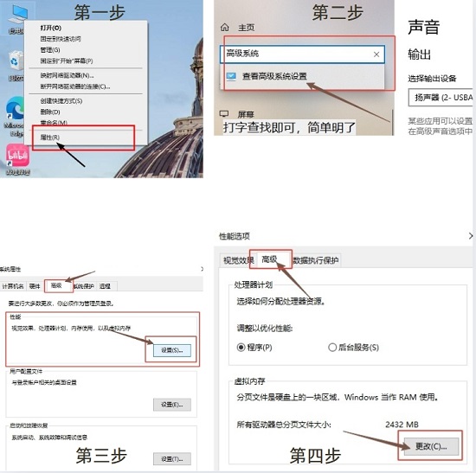Click the 更改(C)... virtual memory button
Screen dimensions: 476x473
pos(431,446)
